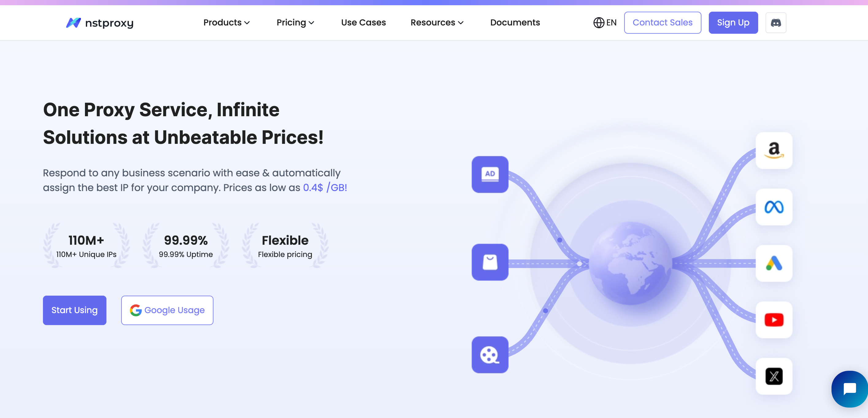Click the AD advertising icon tile
Image resolution: width=868 pixels, height=418 pixels.
(490, 174)
